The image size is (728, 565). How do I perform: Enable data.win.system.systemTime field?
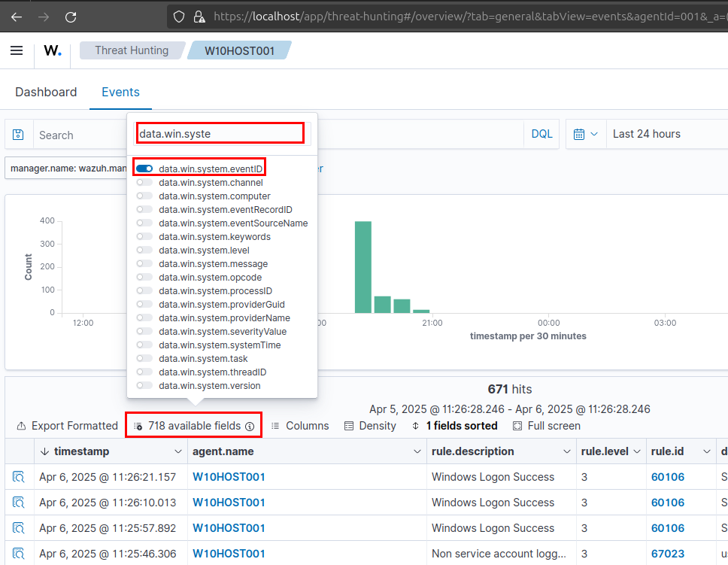tap(144, 345)
